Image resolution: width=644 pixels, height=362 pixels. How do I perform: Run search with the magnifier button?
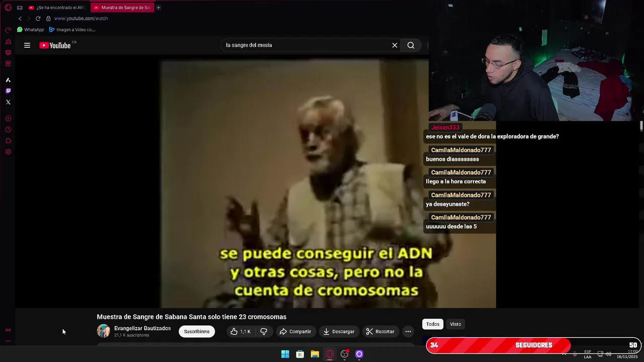point(411,45)
